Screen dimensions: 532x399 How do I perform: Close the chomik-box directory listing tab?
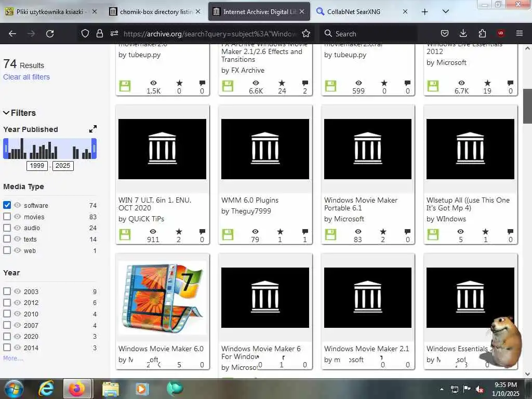198,11
